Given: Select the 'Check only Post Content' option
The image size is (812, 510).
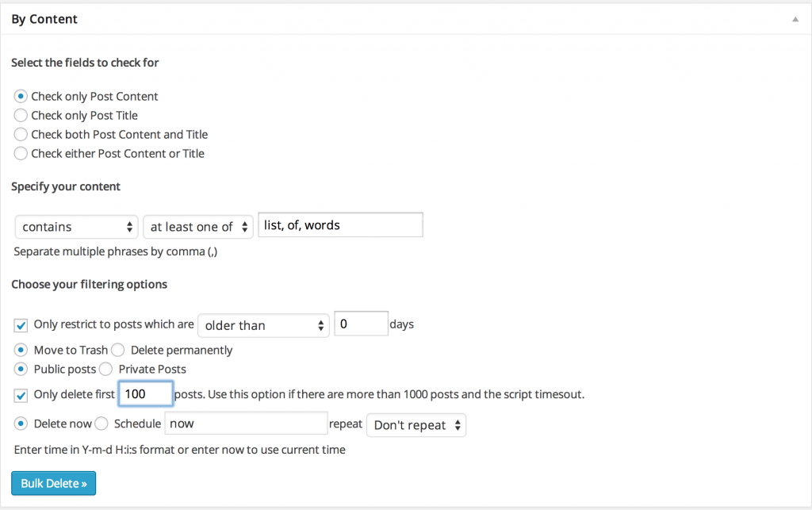Looking at the screenshot, I should (20, 96).
